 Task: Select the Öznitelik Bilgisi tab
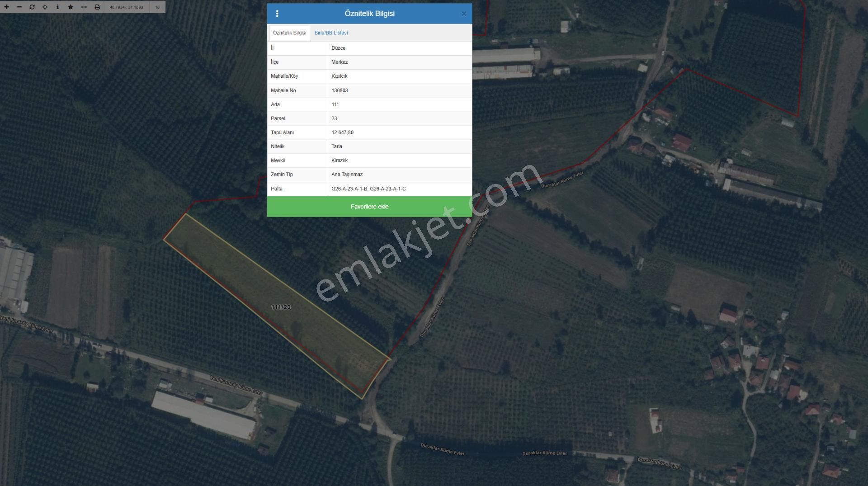(x=289, y=33)
